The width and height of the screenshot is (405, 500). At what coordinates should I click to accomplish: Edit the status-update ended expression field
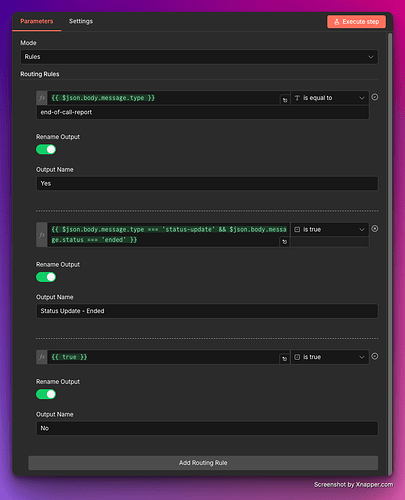pos(168,235)
